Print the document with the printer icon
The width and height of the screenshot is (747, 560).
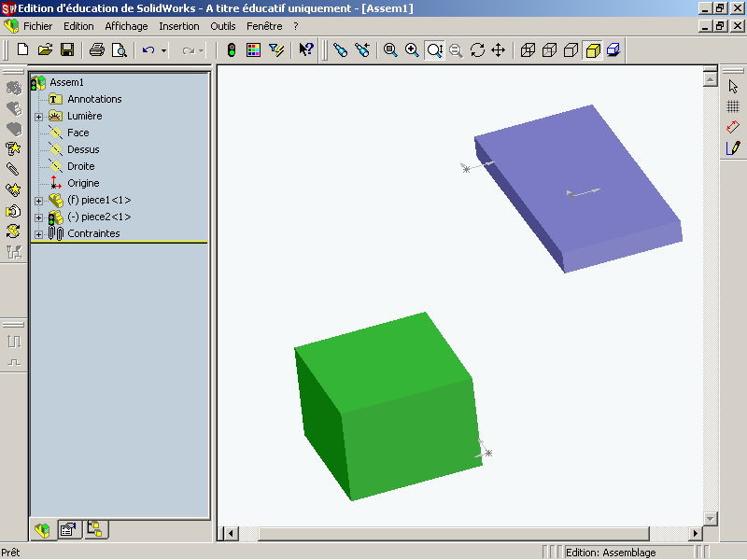[x=97, y=50]
